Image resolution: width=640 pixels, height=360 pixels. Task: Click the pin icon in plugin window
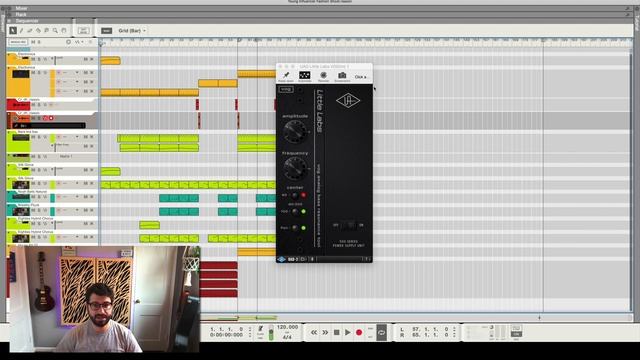click(286, 76)
